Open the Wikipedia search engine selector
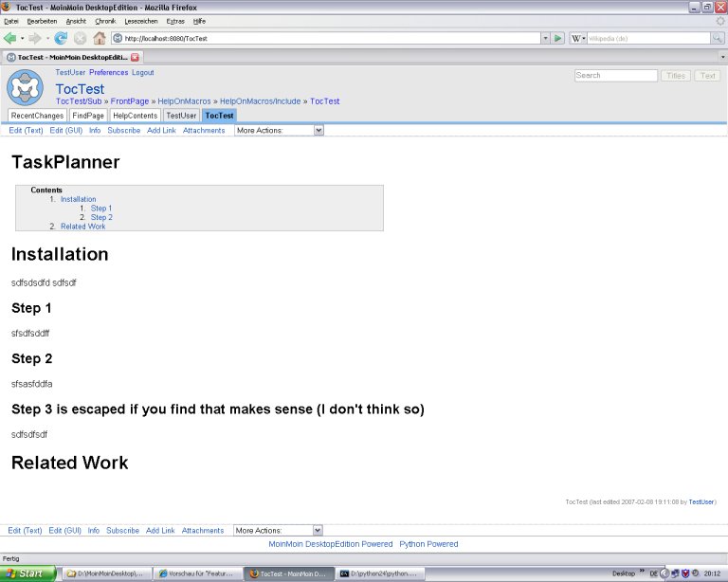 coord(578,39)
